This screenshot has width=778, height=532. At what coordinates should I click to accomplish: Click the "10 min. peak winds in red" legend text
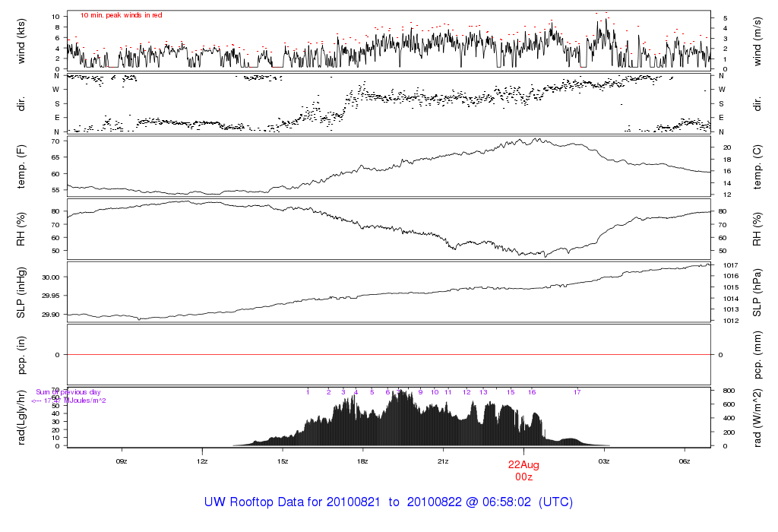point(121,15)
